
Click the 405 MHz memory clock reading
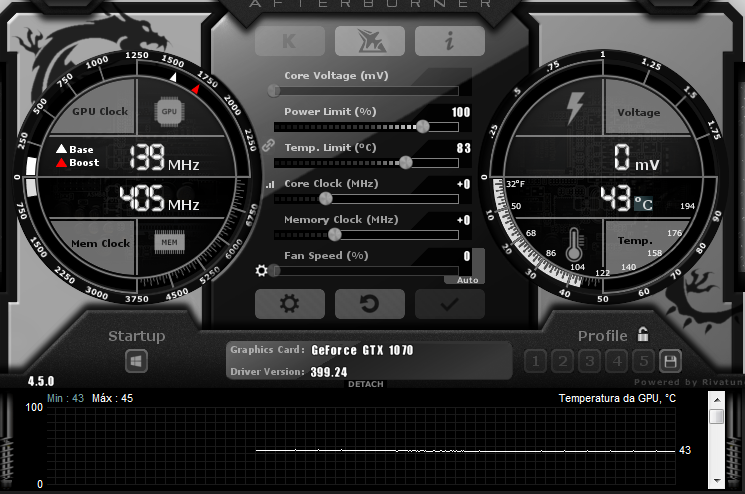click(160, 198)
